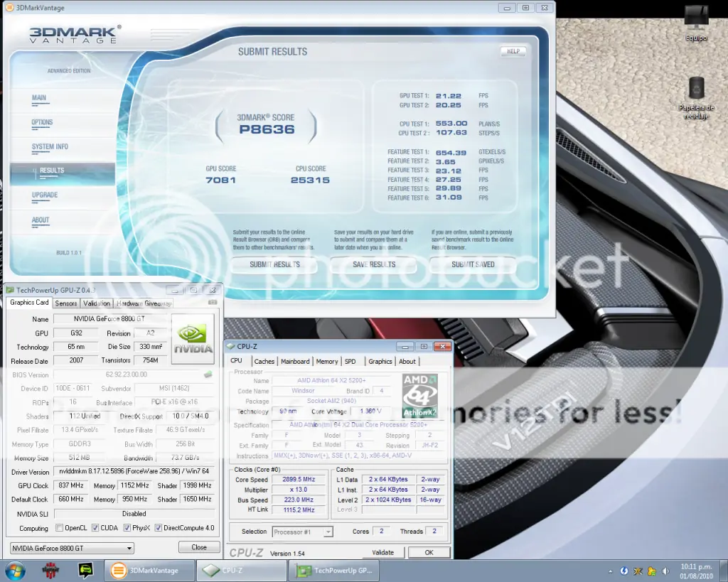Click the 3DMarkVantage taskbar button

tap(149, 571)
